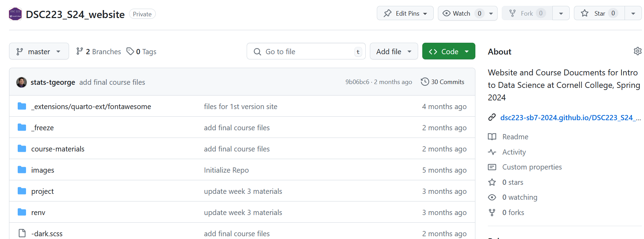Click Edit Pins button
Image resolution: width=644 pixels, height=239 pixels.
(x=405, y=14)
